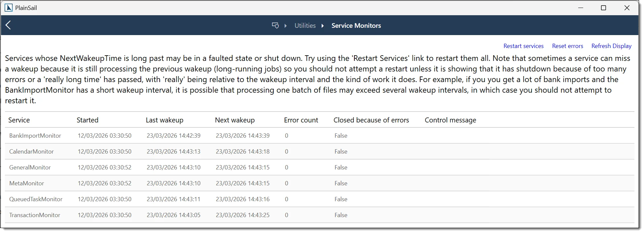Click QueuedTaskMonitor last wakeup 14:43:11
644x233 pixels.
click(174, 199)
